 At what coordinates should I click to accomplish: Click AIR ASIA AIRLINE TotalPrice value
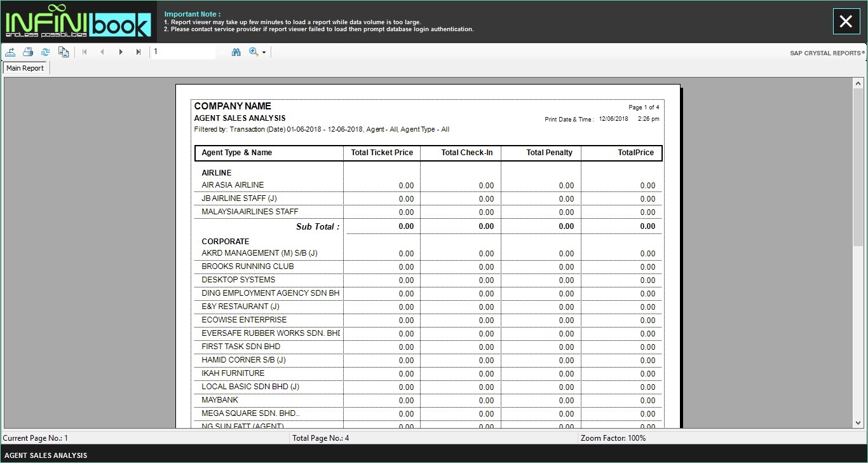point(648,186)
